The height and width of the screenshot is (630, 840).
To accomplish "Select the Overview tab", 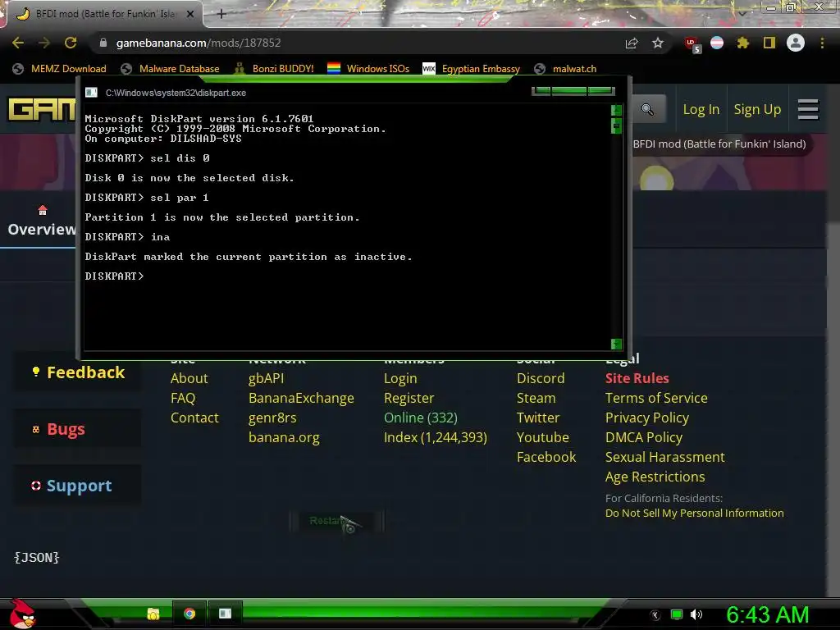I will pos(42,221).
